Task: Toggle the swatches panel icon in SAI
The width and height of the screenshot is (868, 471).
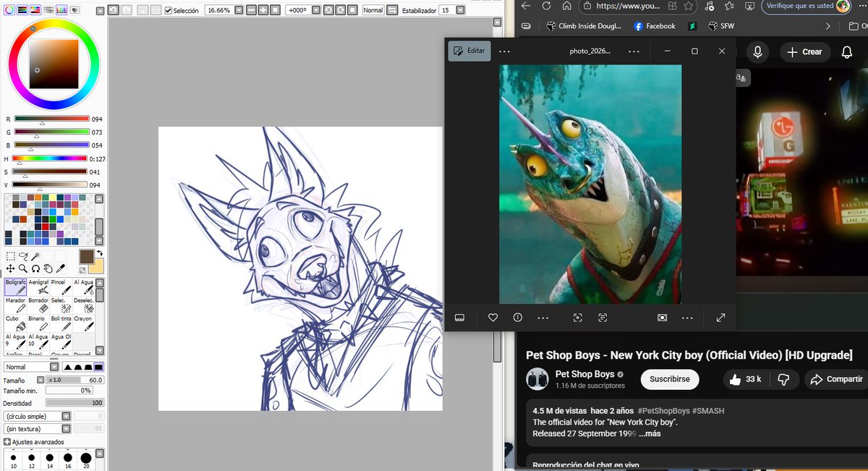Action: pyautogui.click(x=61, y=10)
